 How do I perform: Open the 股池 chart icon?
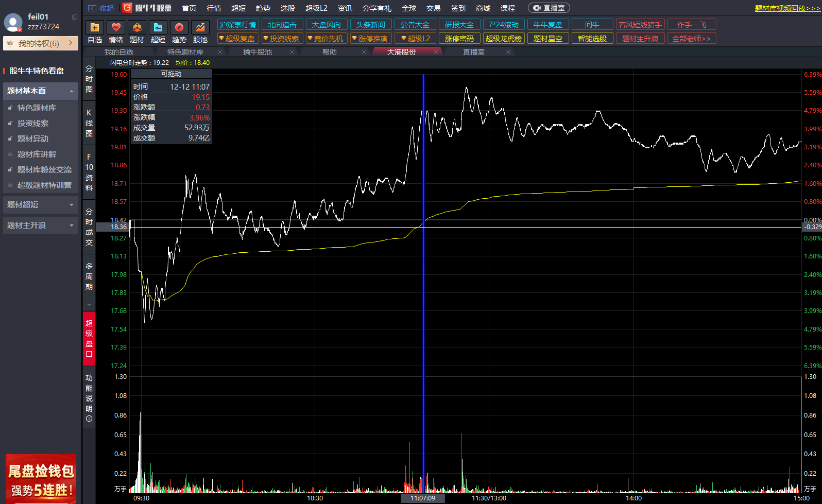tap(200, 27)
